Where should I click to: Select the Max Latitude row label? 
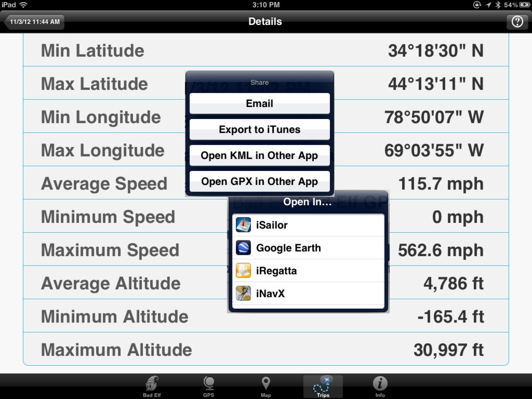pos(95,84)
